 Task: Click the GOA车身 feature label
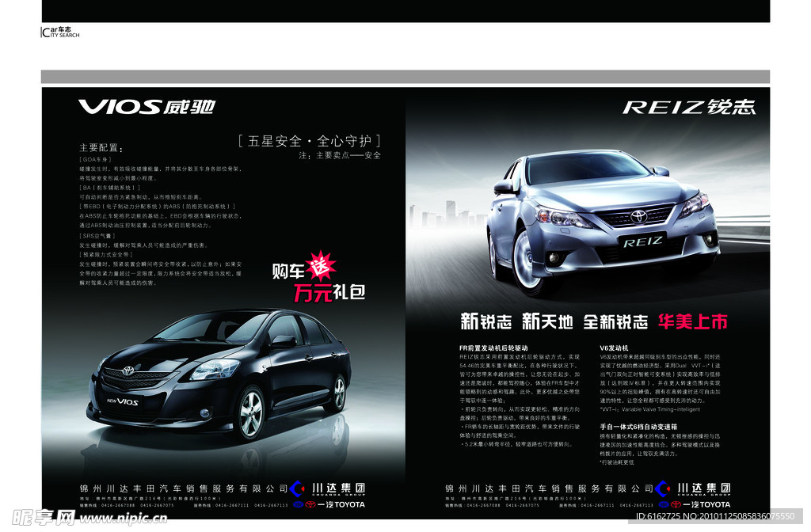click(x=95, y=160)
